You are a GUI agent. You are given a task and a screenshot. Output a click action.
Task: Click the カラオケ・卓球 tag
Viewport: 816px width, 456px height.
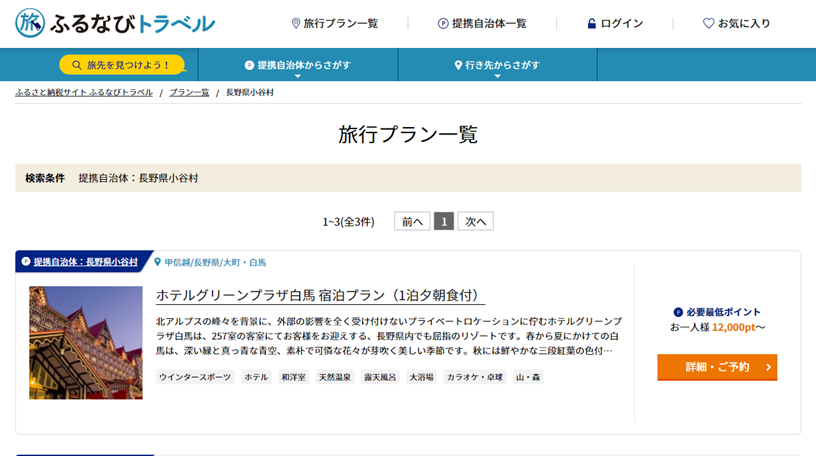click(x=475, y=377)
